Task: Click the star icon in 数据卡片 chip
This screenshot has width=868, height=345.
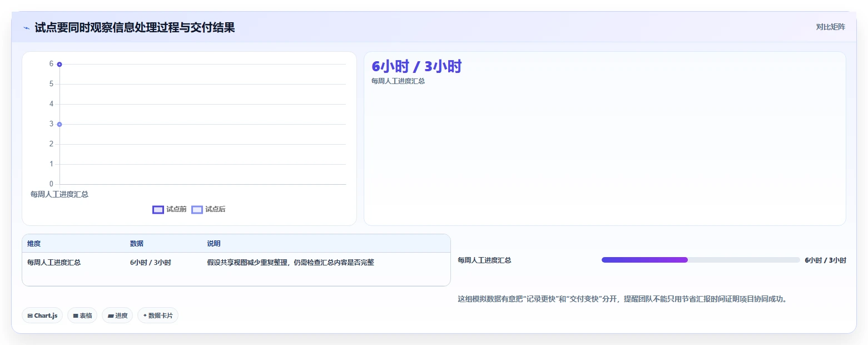Action: 145,316
